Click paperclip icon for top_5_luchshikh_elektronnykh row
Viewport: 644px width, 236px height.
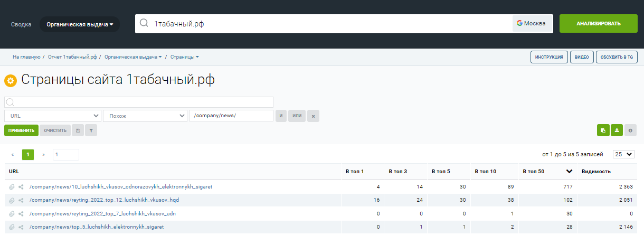[x=12, y=227]
